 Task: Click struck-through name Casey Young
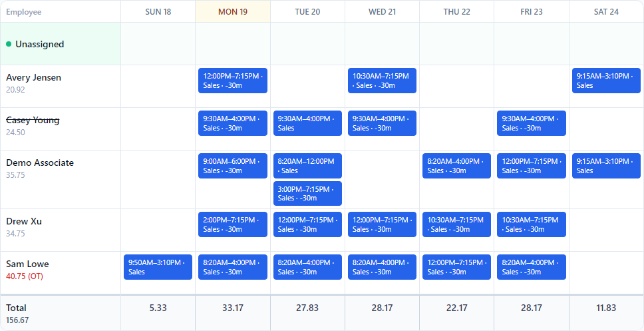[33, 120]
